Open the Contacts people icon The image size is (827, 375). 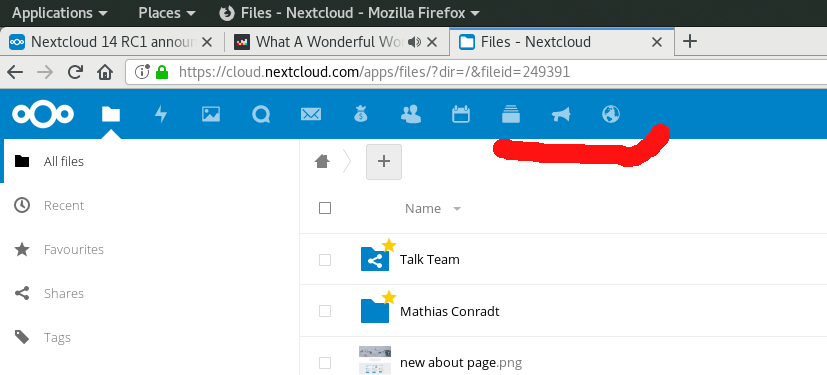pos(411,114)
